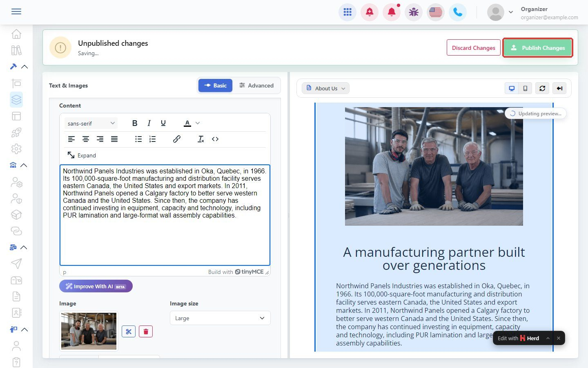This screenshot has width=588, height=368.
Task: Justify the text alignment
Action: [x=114, y=139]
